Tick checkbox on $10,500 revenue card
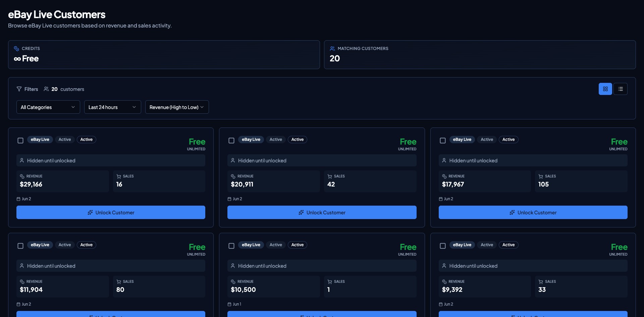Image resolution: width=644 pixels, height=317 pixels. 231,246
